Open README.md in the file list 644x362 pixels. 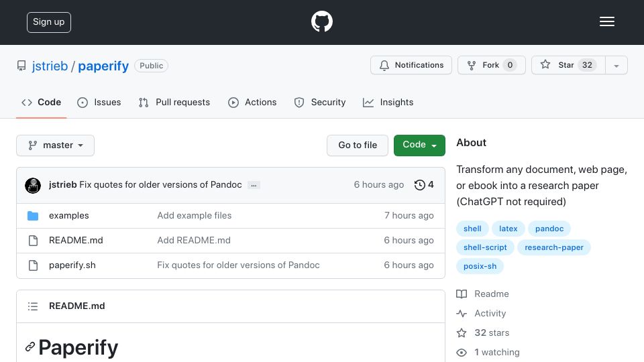(76, 241)
